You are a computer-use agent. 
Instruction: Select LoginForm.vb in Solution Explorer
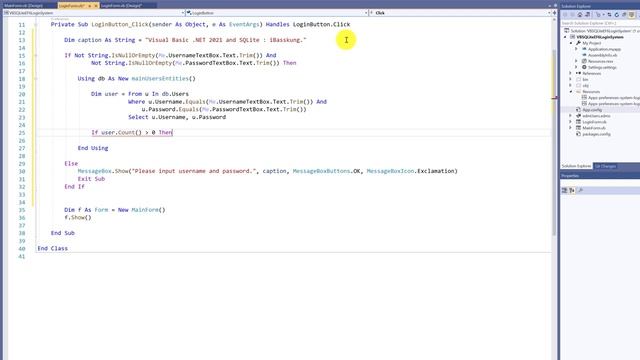[594, 122]
